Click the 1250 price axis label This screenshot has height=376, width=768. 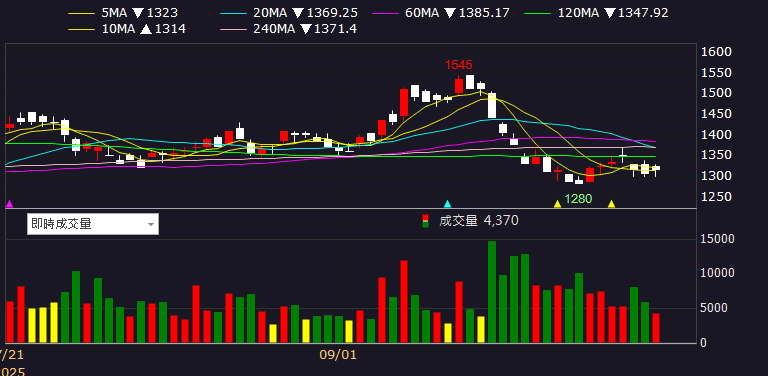tap(716, 197)
